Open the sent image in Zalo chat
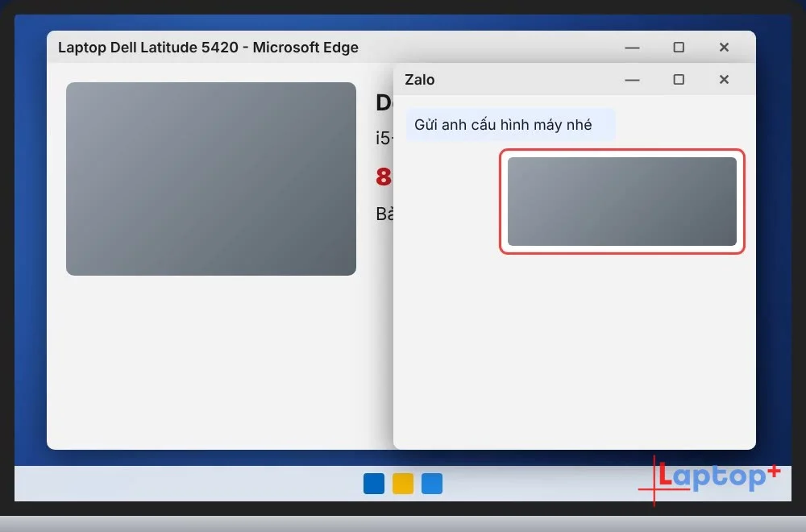806x532 pixels. pos(622,202)
